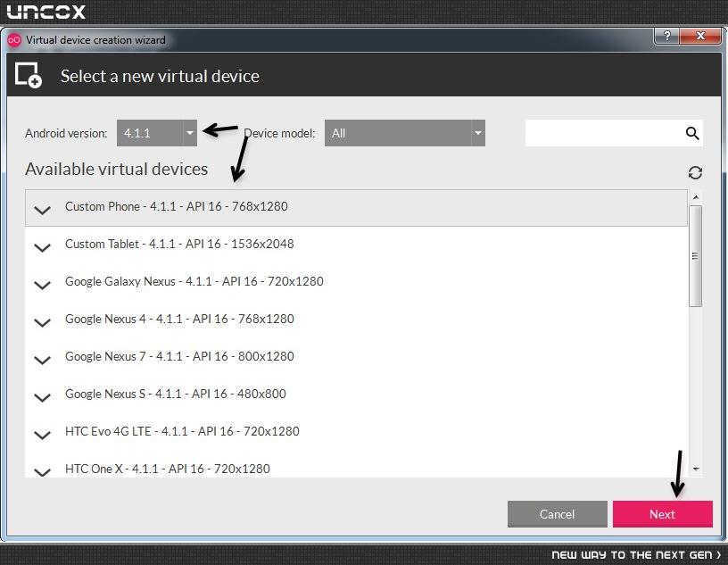Open the Android version dropdown
This screenshot has width=728, height=565.
coord(157,133)
